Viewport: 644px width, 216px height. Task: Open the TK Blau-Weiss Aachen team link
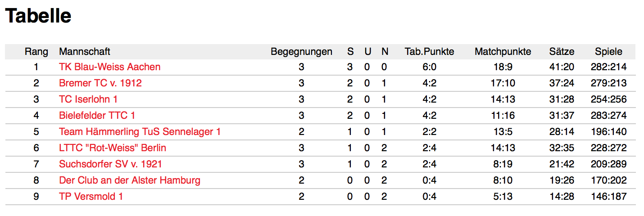(109, 67)
